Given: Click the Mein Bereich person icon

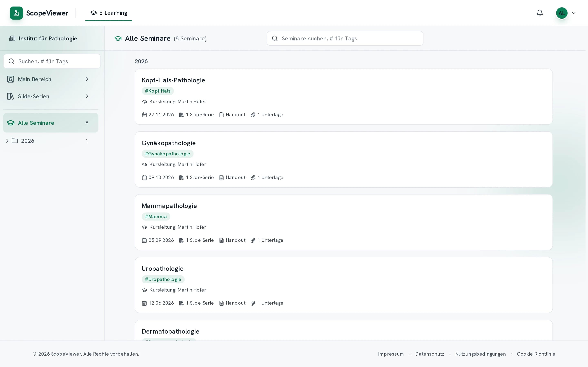Looking at the screenshot, I should [x=10, y=79].
